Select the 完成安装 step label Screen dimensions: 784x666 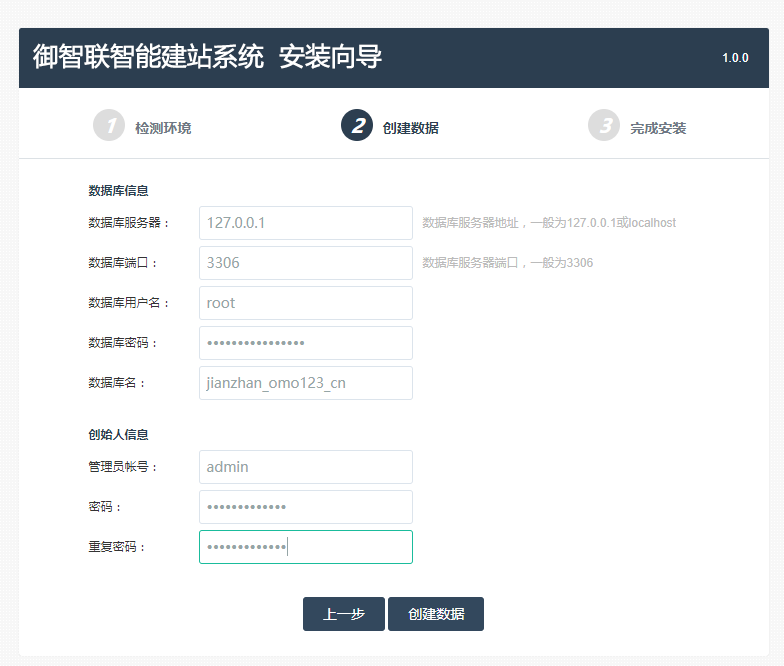(658, 128)
